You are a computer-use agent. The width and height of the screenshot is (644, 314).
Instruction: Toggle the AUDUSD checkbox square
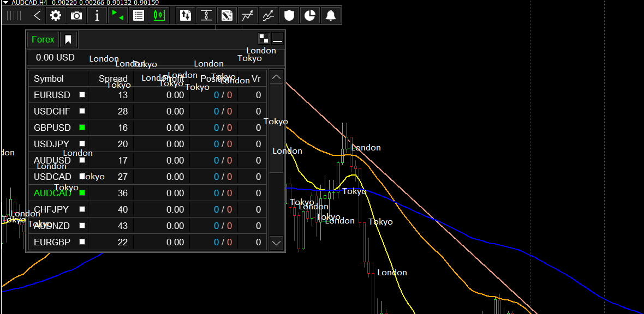coord(82,160)
